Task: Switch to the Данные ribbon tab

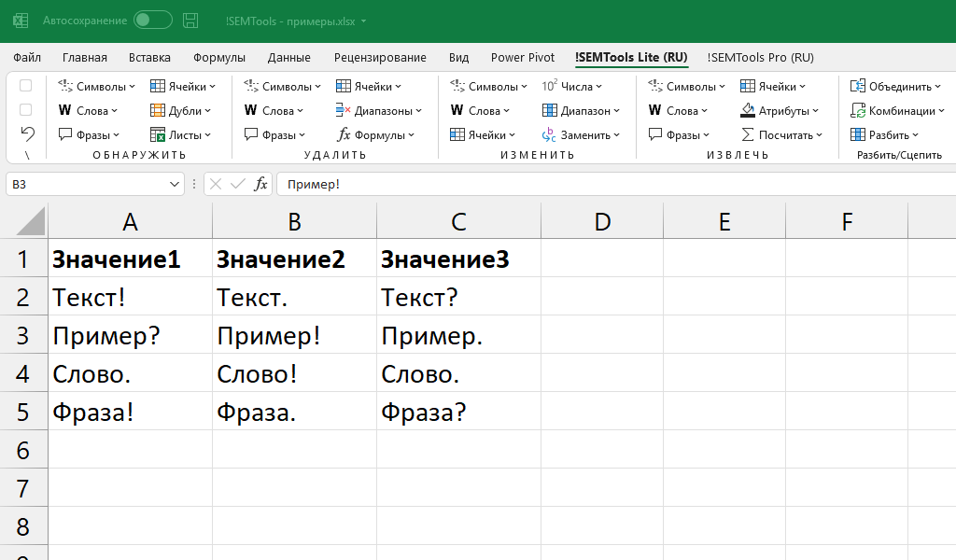Action: coord(289,57)
